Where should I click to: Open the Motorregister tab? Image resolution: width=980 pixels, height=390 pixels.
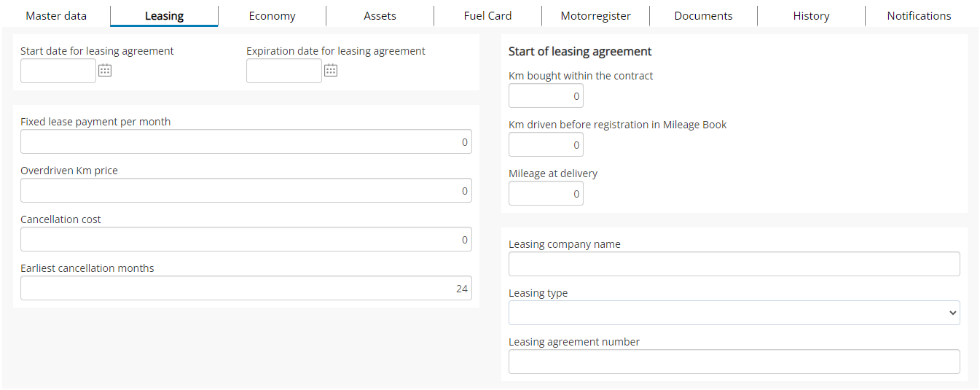[595, 15]
